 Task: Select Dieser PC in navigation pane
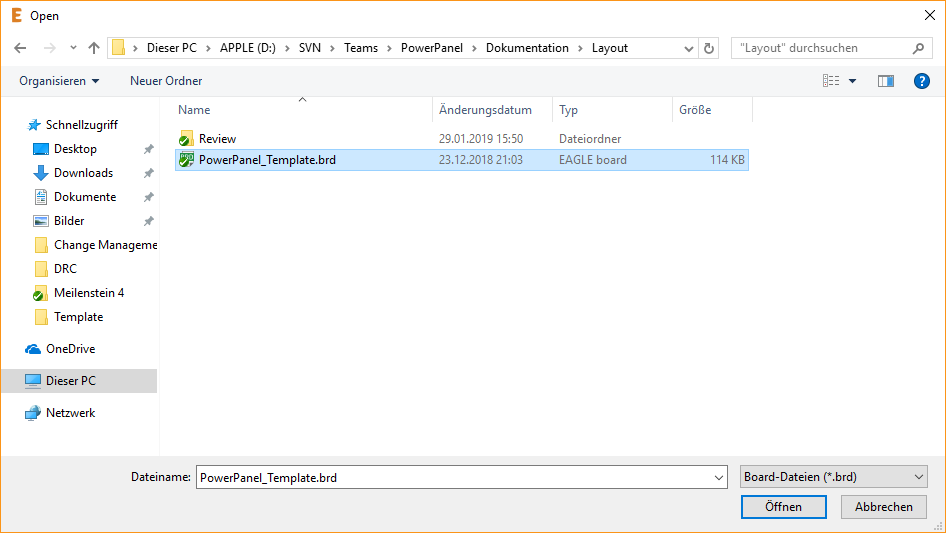pos(71,381)
